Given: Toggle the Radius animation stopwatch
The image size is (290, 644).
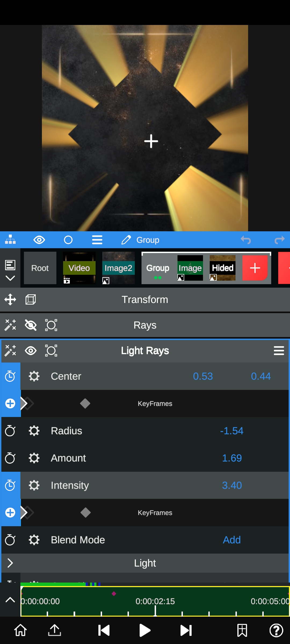Looking at the screenshot, I should [x=10, y=431].
